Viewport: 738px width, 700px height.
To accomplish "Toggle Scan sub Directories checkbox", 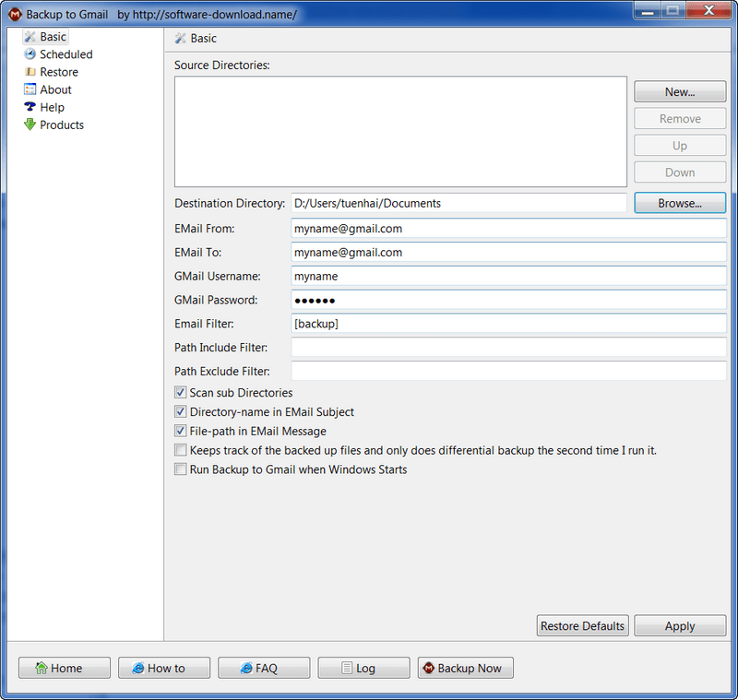I will (180, 392).
